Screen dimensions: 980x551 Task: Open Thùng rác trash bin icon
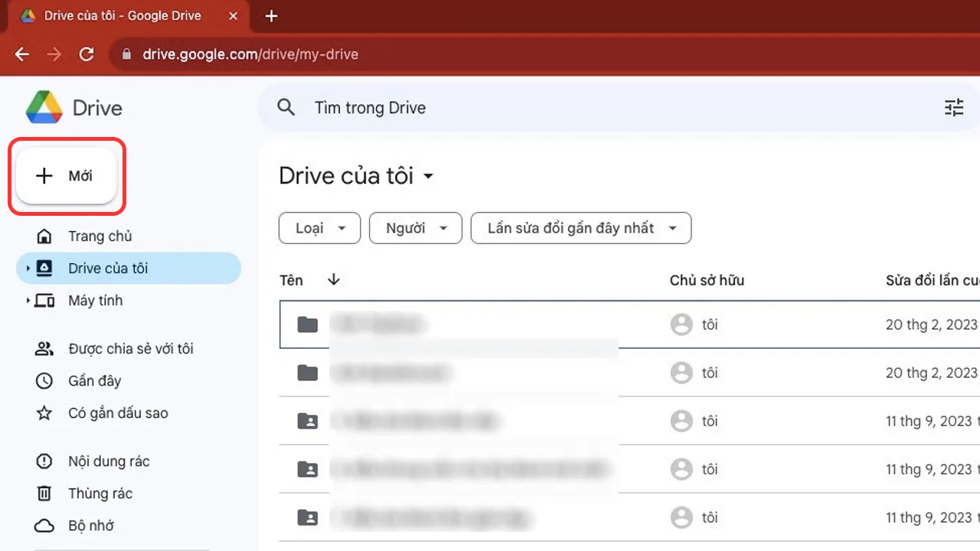[44, 493]
